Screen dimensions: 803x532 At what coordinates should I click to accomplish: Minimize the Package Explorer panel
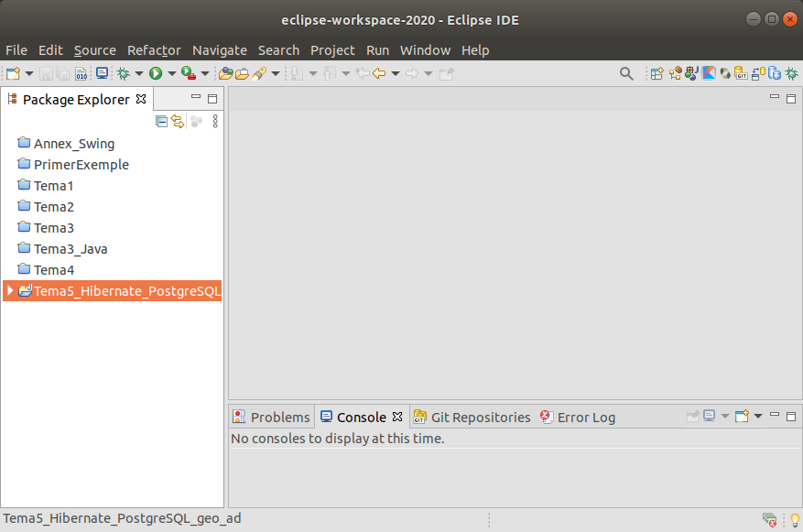pyautogui.click(x=196, y=97)
